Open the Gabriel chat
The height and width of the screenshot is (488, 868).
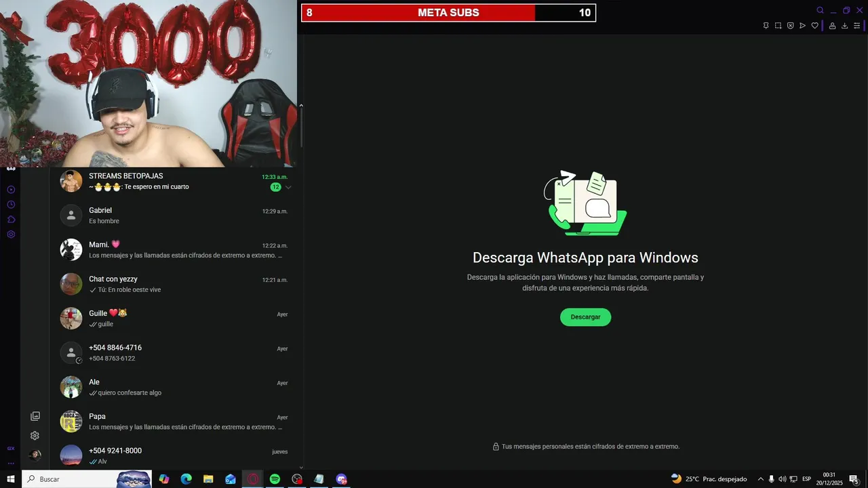176,216
